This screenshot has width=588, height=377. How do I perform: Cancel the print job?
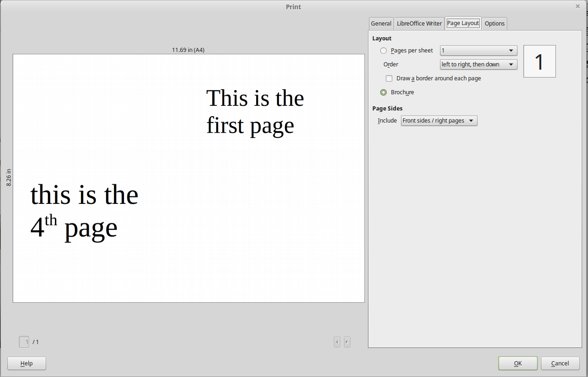[x=560, y=363]
